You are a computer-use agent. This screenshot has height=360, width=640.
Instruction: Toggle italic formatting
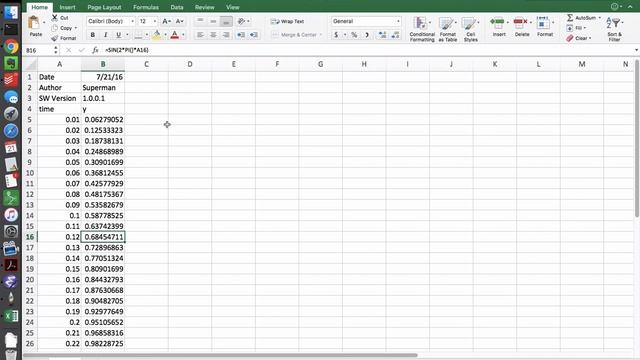106,35
